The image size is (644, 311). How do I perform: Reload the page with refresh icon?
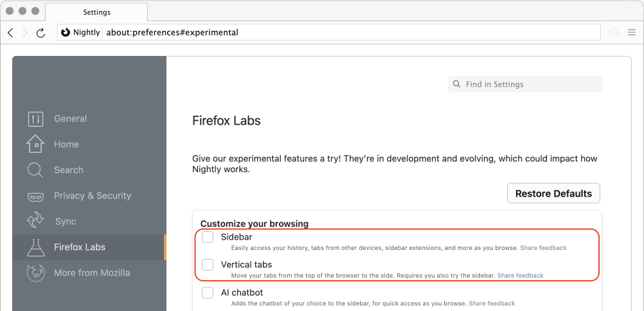(x=41, y=33)
